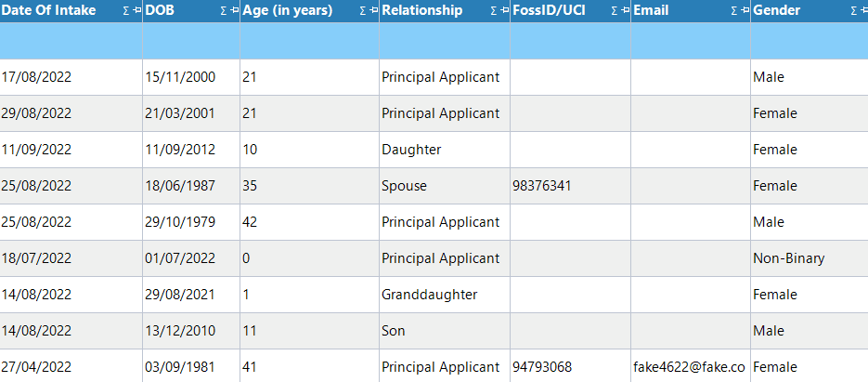Pin the Age (in years) column

point(373,11)
